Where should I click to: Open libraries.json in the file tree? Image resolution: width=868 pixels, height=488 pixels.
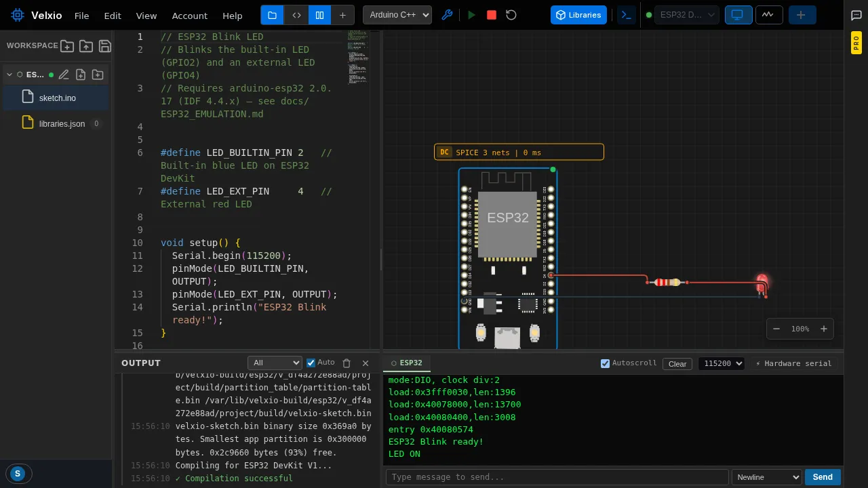coord(56,123)
